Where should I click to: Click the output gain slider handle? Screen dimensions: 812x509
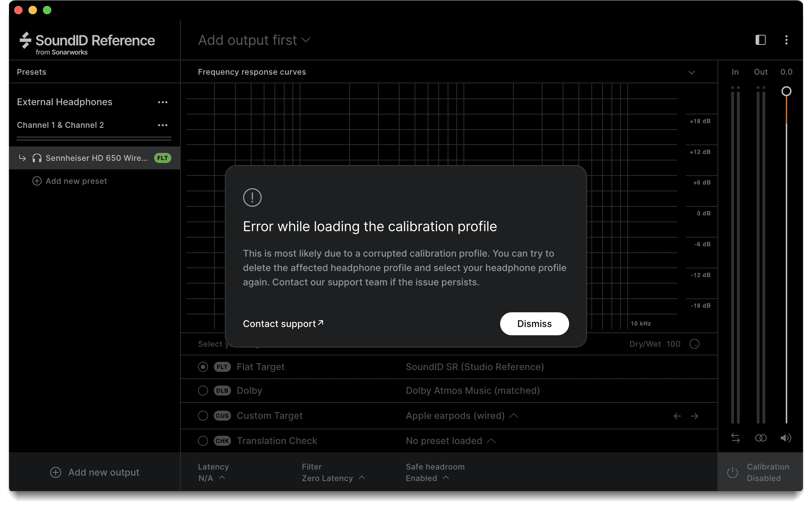click(786, 91)
